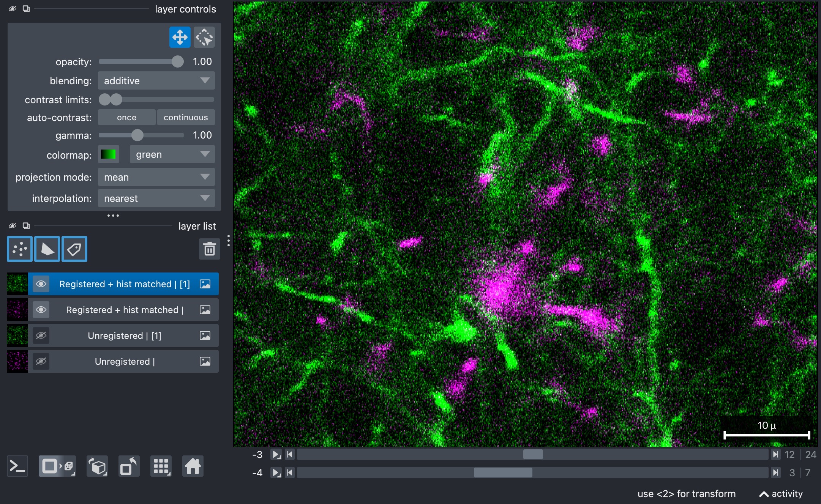Create a new labels layer
This screenshot has width=821, height=504.
coord(74,249)
